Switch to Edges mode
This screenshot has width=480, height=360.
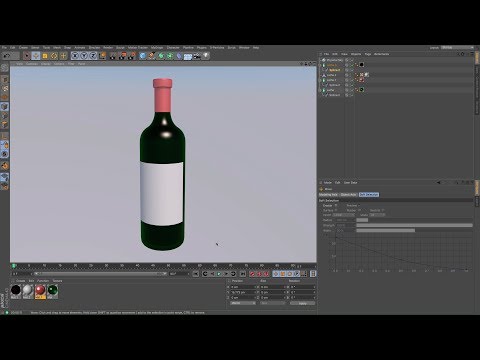[5, 115]
